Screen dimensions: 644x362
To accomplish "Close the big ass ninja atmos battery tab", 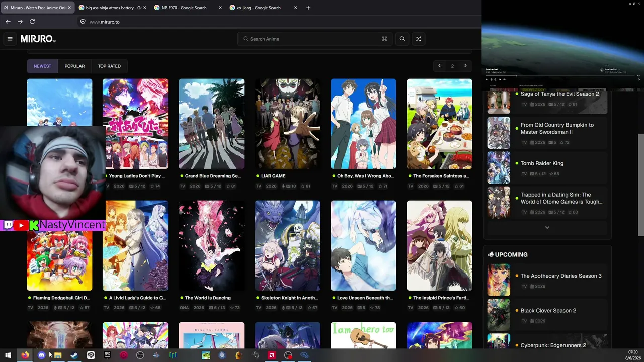I will (145, 8).
